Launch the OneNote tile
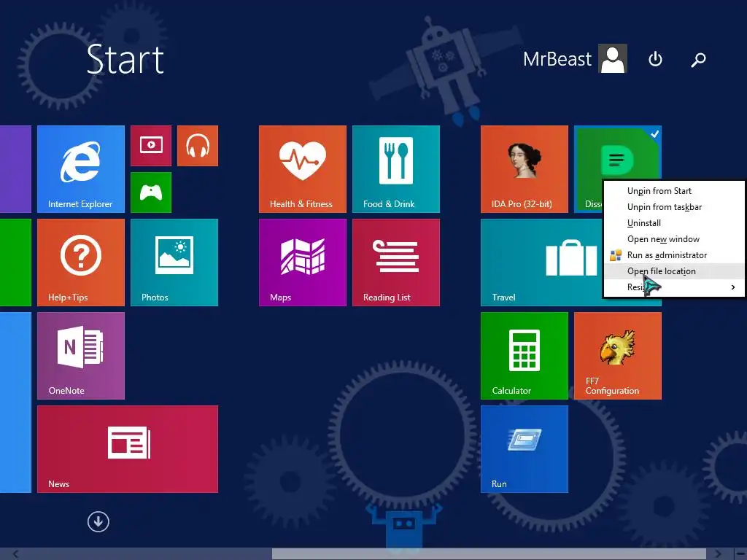 (x=81, y=356)
